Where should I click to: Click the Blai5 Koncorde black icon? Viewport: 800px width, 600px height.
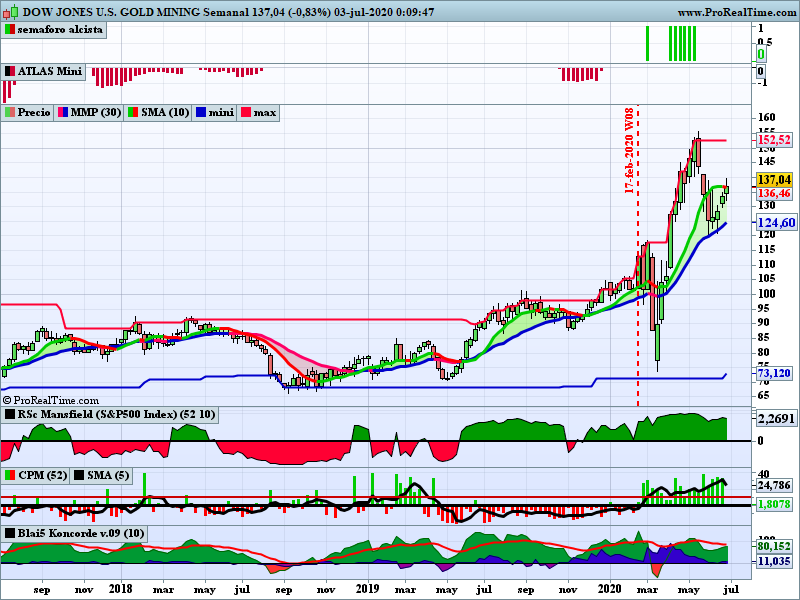click(x=10, y=534)
